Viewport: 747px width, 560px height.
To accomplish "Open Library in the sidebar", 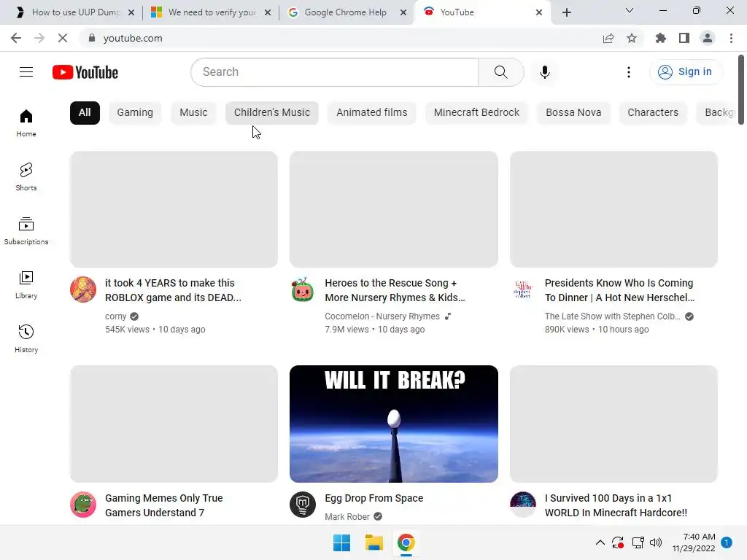I will click(26, 285).
